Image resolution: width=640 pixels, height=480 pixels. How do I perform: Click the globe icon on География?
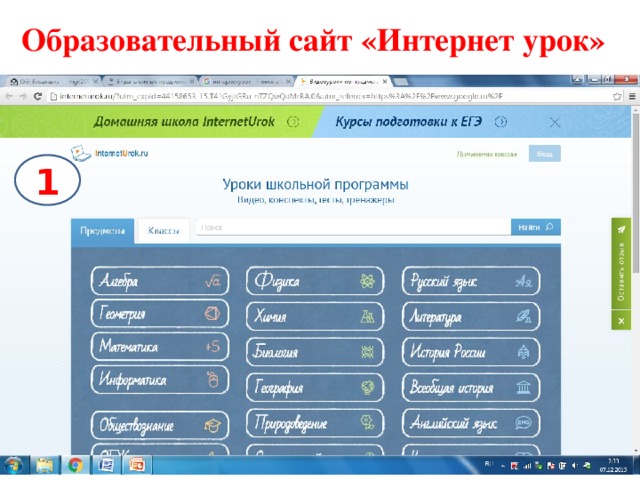click(x=368, y=387)
